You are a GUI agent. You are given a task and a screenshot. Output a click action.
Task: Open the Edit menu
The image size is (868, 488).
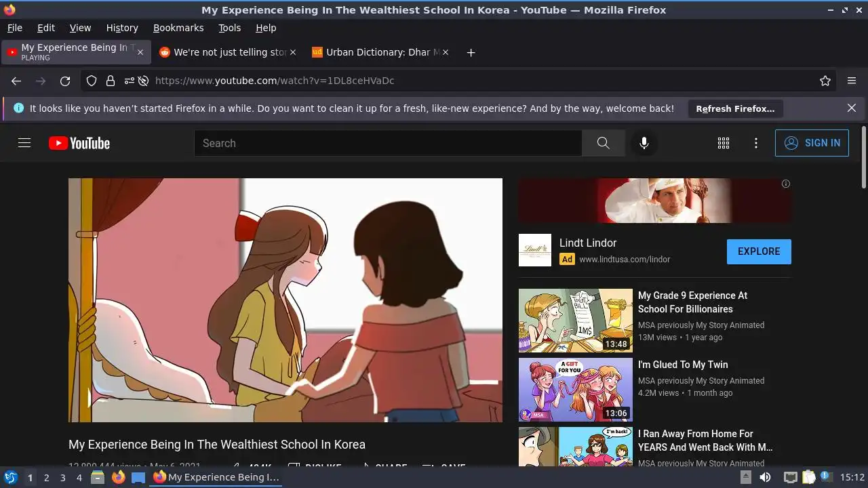(x=46, y=28)
